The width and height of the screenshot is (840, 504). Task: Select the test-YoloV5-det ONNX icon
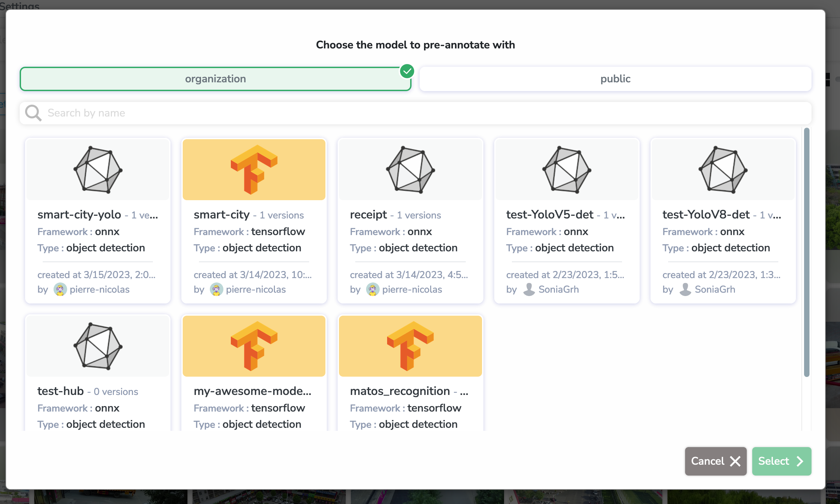566,170
